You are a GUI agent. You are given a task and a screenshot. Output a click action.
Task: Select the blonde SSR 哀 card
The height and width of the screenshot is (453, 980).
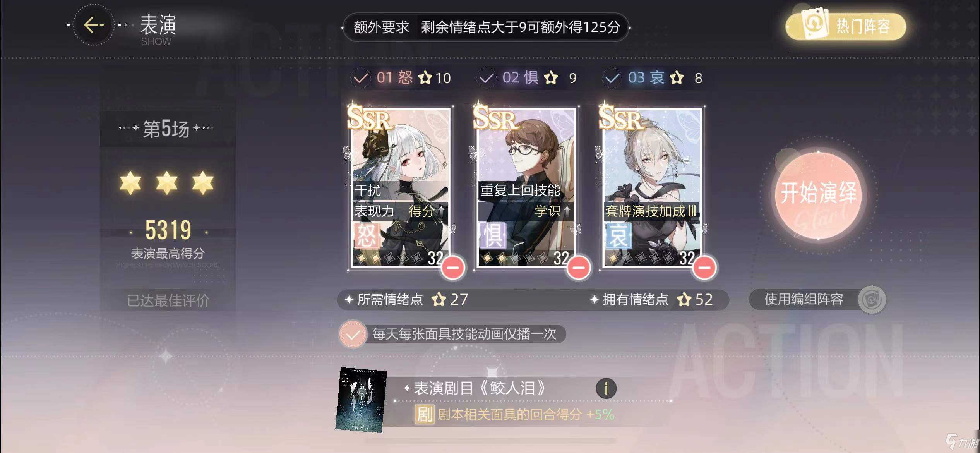pos(651,187)
